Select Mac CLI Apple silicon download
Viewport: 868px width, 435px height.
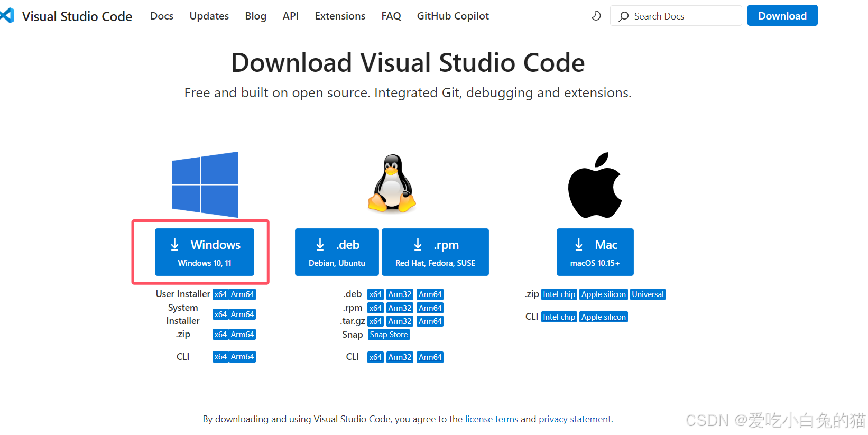pyautogui.click(x=604, y=317)
